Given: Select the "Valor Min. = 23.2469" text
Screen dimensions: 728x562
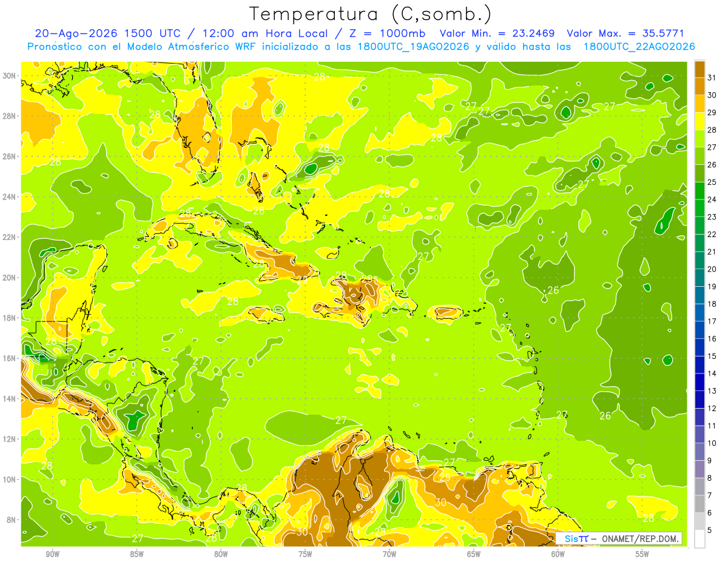Looking at the screenshot, I should [498, 33].
